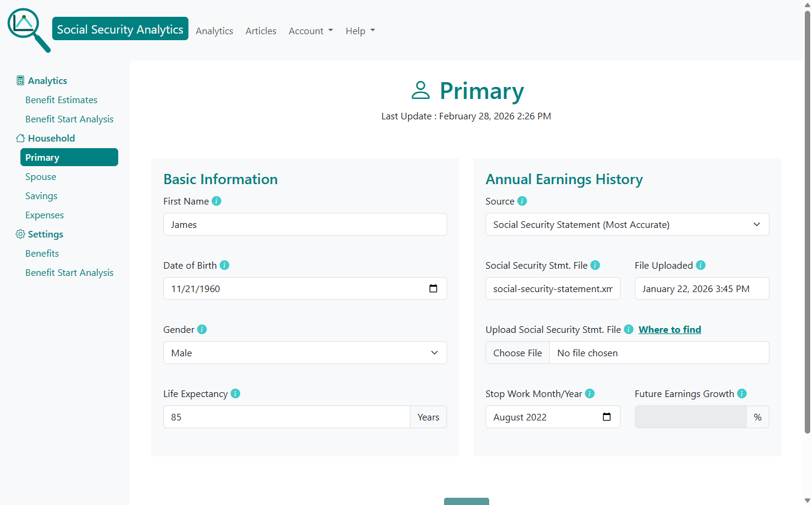
Task: Click the Gender info icon
Action: pyautogui.click(x=202, y=329)
